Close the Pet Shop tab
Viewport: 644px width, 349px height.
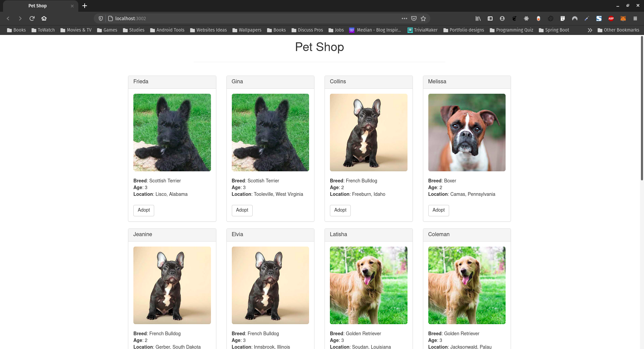coord(72,6)
